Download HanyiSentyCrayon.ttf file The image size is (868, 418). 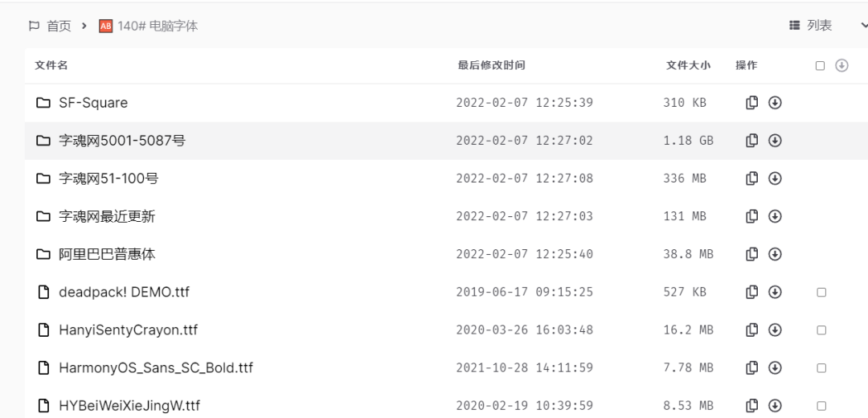[x=776, y=330]
